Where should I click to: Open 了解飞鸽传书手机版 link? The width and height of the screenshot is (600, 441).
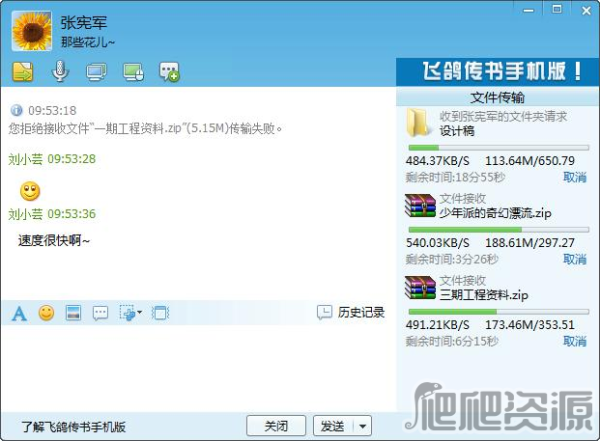pos(73,426)
